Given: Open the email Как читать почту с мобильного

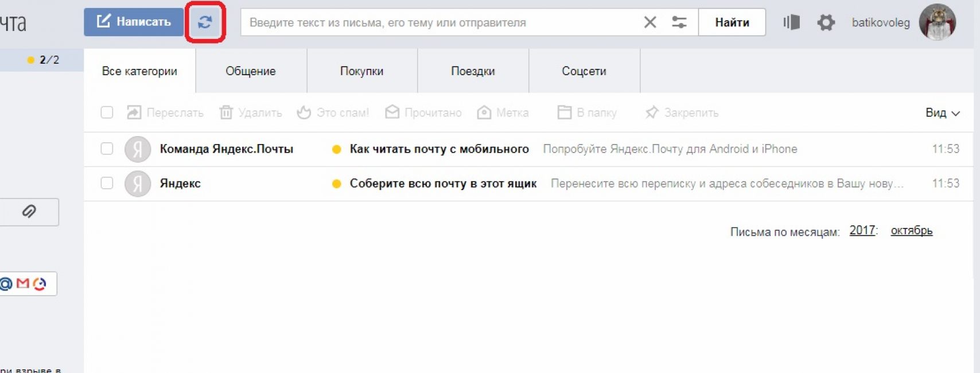Looking at the screenshot, I should tap(439, 149).
